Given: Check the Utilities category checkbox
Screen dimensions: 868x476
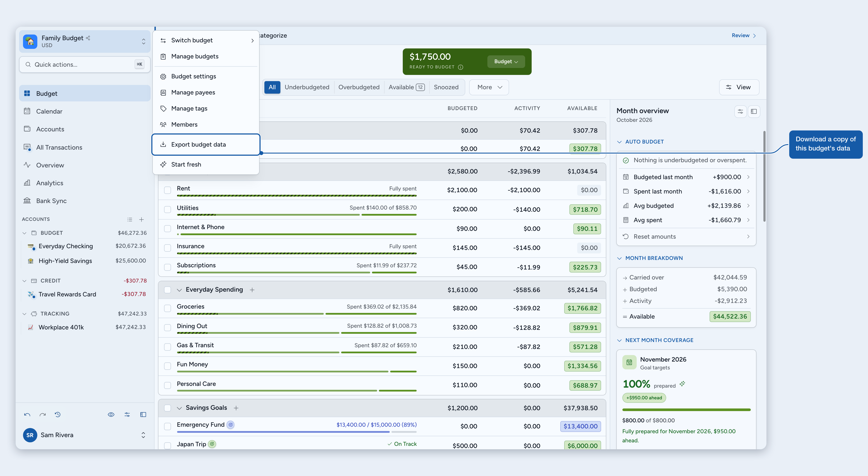Looking at the screenshot, I should tap(168, 209).
